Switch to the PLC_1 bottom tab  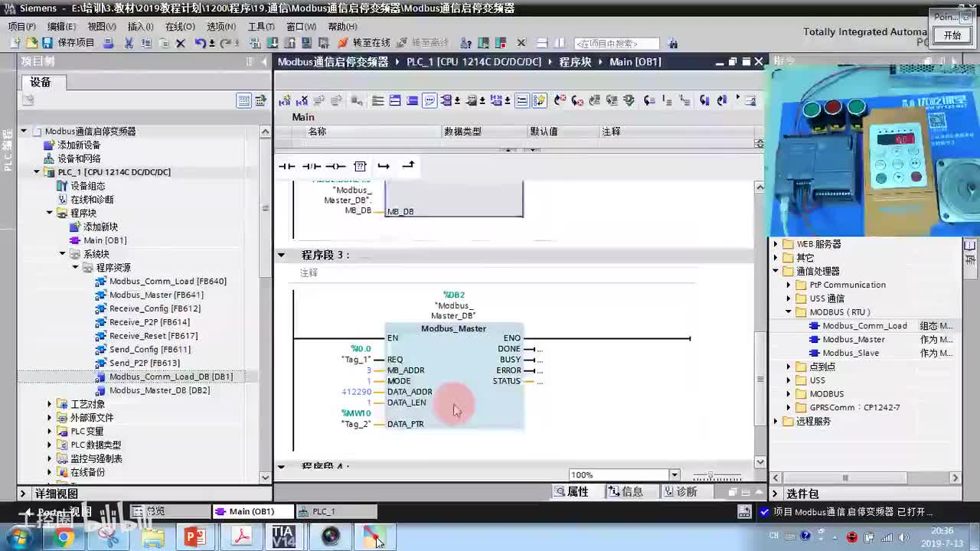tap(335, 511)
